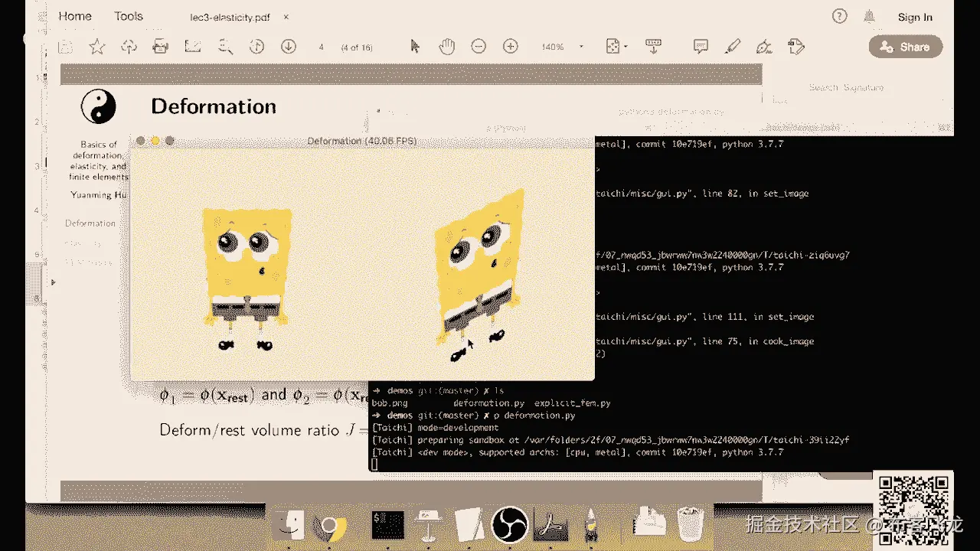
Task: Click 'bob.png' in the terminal listing
Action: pos(390,403)
